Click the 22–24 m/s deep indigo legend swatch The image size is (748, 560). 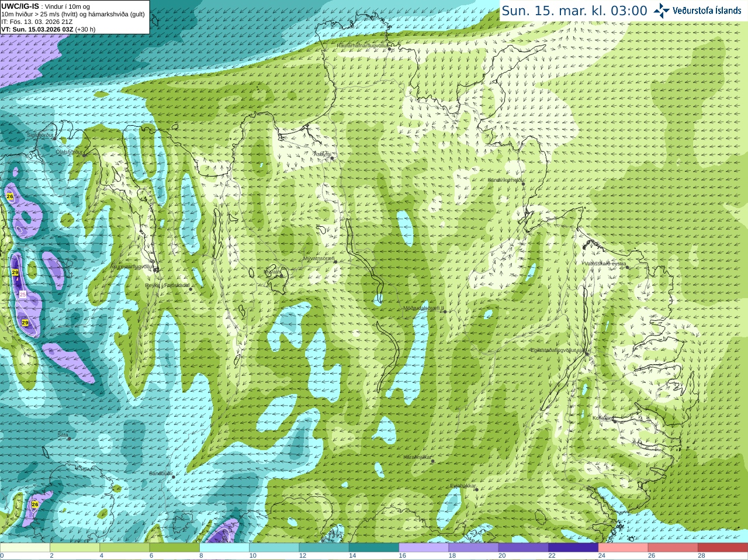[573, 548]
